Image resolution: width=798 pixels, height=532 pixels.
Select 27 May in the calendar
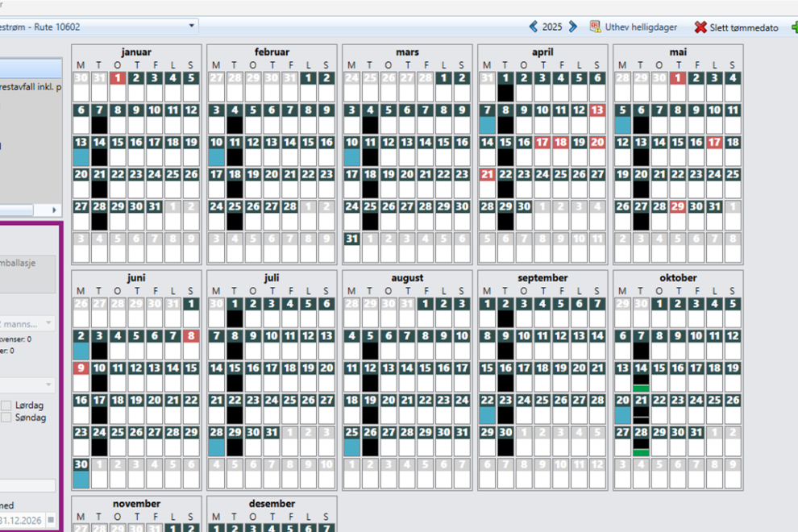point(641,214)
